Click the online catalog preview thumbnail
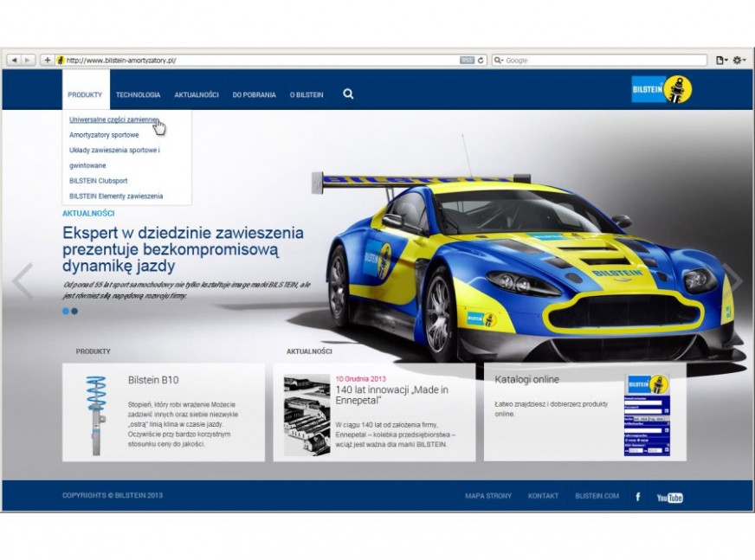Image resolution: width=755 pixels, height=560 pixels. (647, 415)
